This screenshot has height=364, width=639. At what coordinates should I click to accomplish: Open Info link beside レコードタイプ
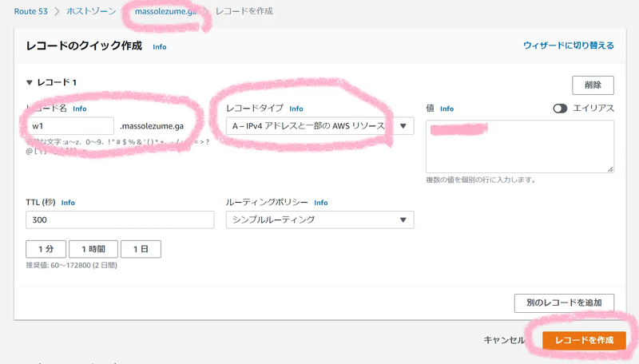pos(296,109)
